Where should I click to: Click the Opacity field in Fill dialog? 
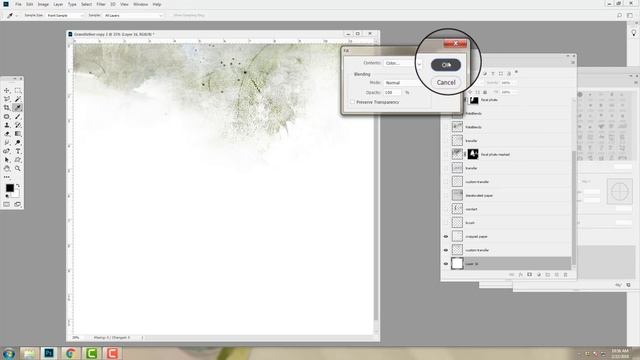(393, 93)
